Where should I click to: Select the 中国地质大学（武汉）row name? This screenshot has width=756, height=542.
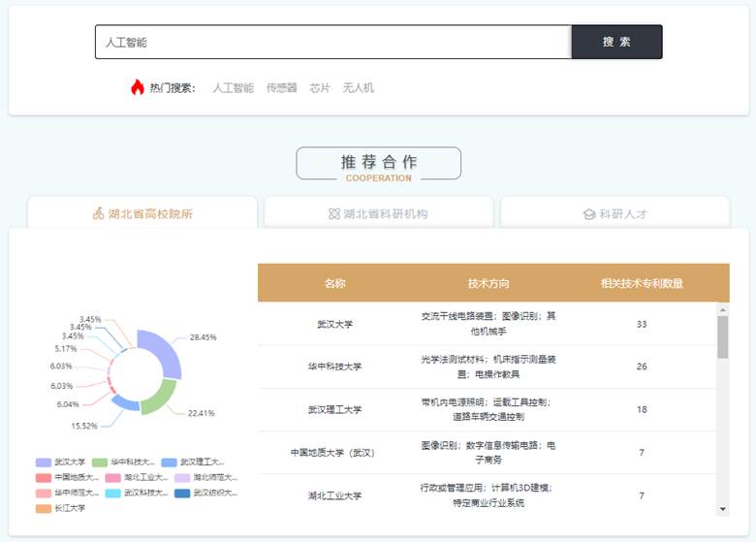(x=332, y=452)
